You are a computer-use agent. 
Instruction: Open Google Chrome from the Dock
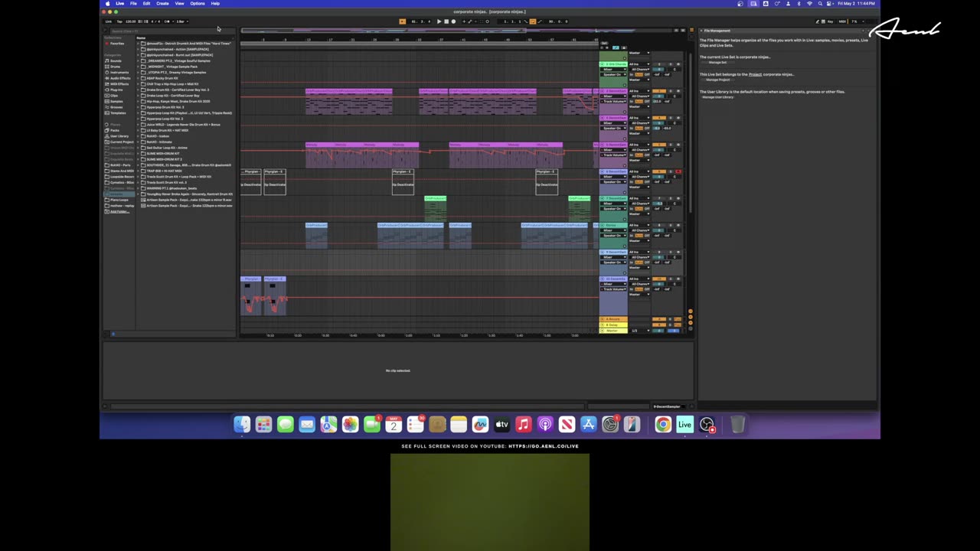[x=663, y=425]
